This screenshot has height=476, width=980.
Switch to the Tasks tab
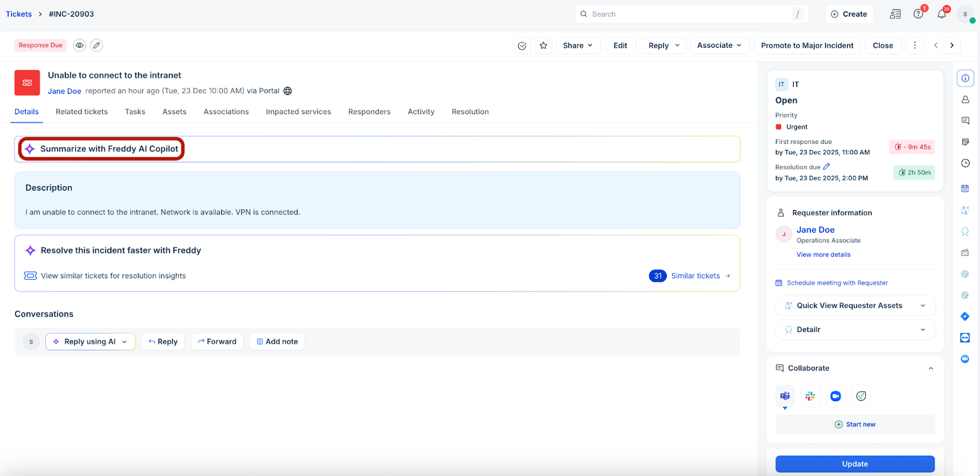(x=135, y=111)
